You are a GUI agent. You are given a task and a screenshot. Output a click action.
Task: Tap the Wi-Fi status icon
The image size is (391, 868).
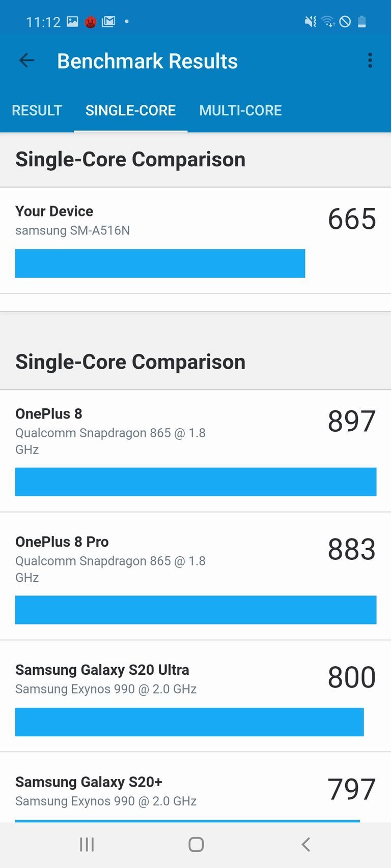click(x=328, y=21)
